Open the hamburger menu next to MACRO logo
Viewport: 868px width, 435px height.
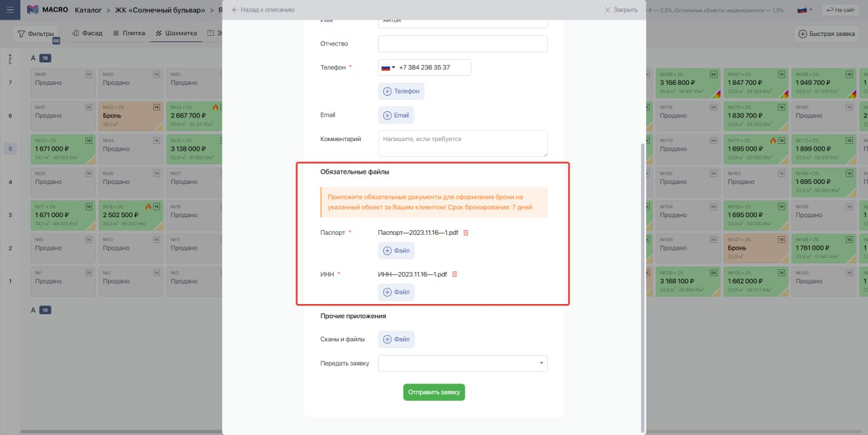[9, 10]
